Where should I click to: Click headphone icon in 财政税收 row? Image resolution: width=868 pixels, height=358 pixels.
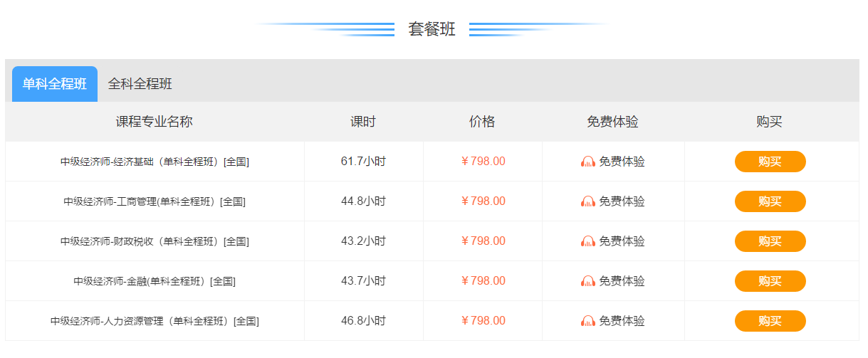pyautogui.click(x=588, y=241)
